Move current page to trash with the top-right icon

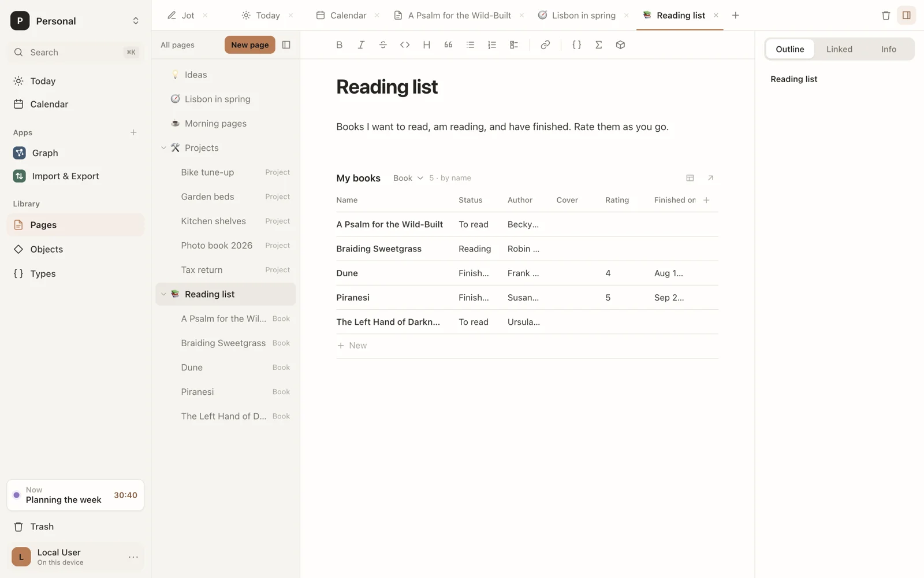[x=886, y=16]
